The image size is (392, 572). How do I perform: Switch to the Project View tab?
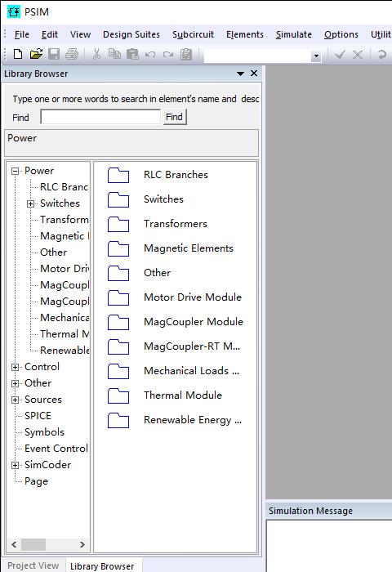(x=33, y=565)
